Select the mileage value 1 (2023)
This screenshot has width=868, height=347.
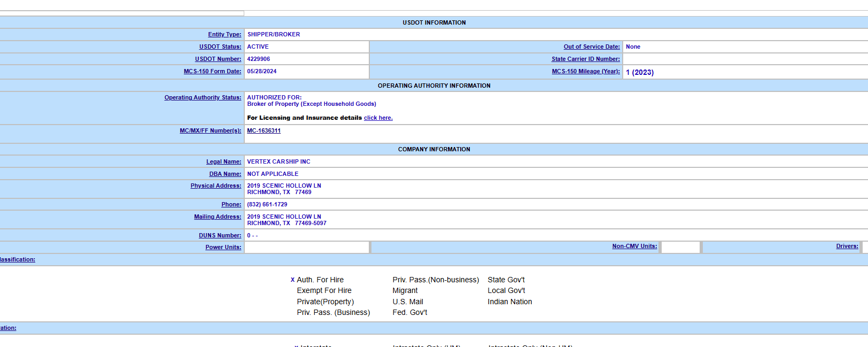[x=640, y=72]
